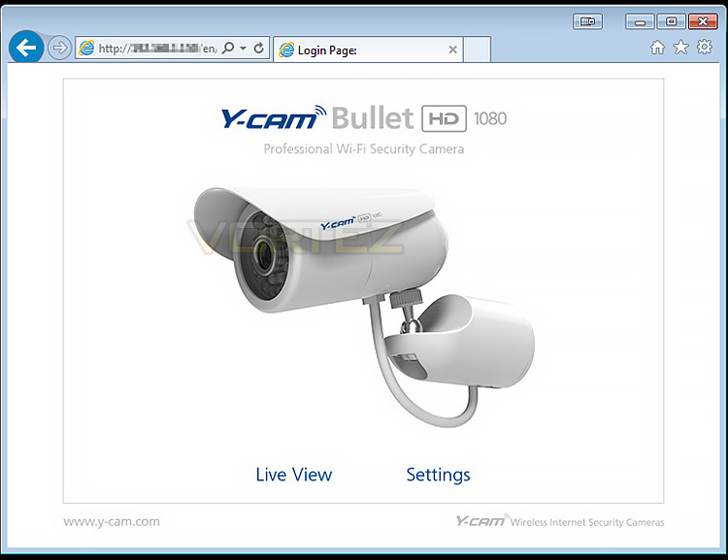Open the Live View link
Screen dimensions: 728x560
point(294,475)
